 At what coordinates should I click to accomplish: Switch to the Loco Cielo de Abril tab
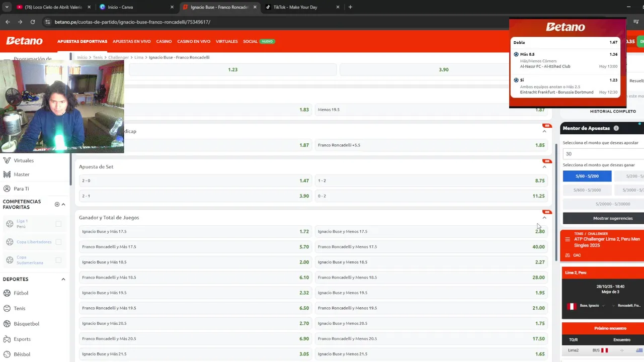pyautogui.click(x=53, y=7)
